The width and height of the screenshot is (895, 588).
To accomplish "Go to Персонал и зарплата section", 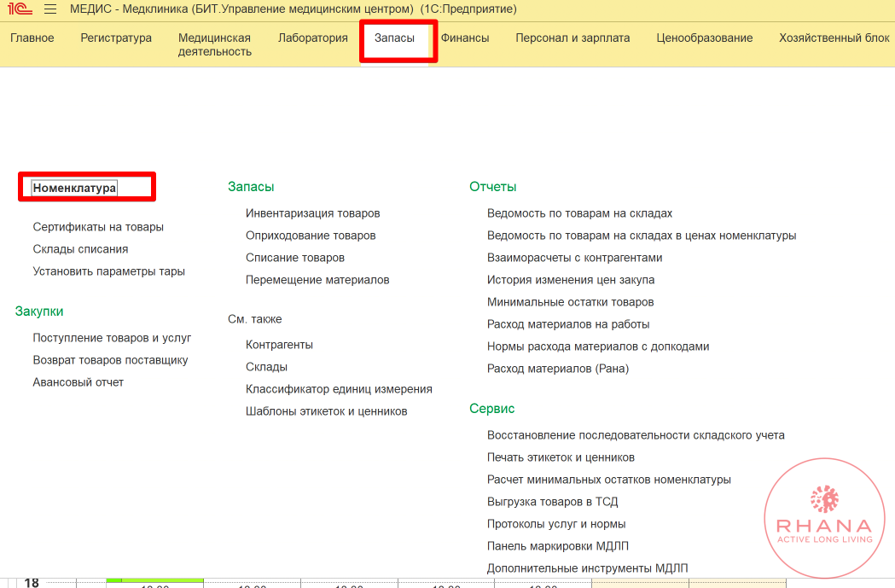I will coord(572,38).
